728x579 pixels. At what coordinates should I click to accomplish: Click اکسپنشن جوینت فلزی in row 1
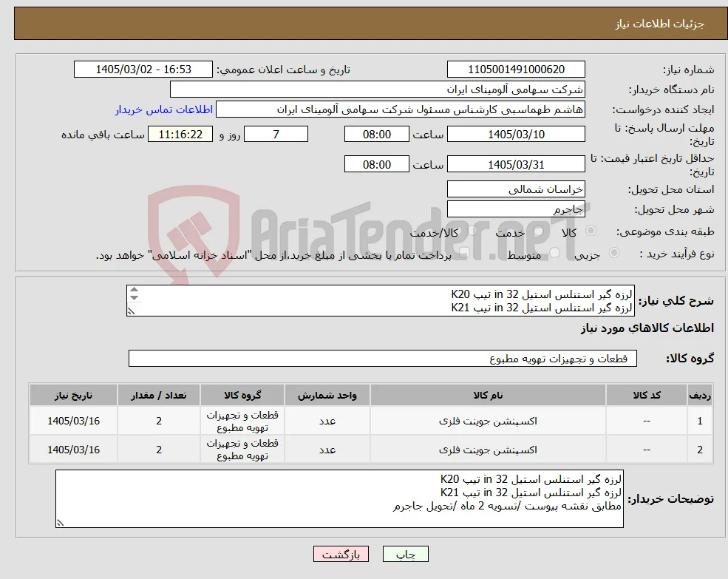(488, 421)
